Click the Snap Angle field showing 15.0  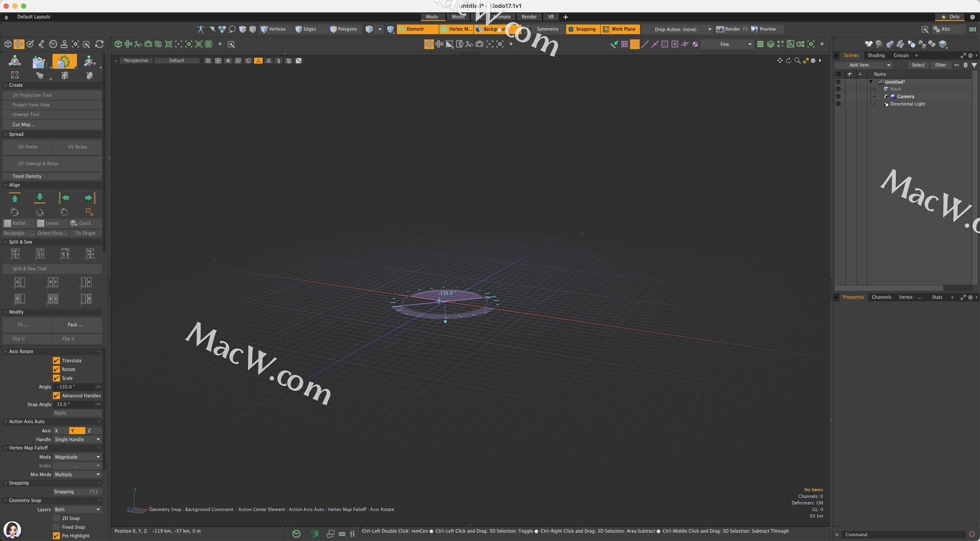(74, 404)
